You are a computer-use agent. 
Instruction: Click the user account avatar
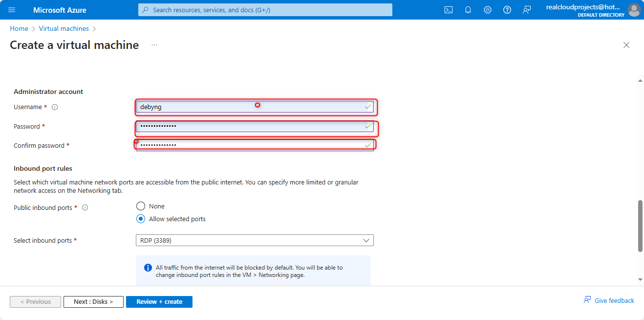pos(634,10)
